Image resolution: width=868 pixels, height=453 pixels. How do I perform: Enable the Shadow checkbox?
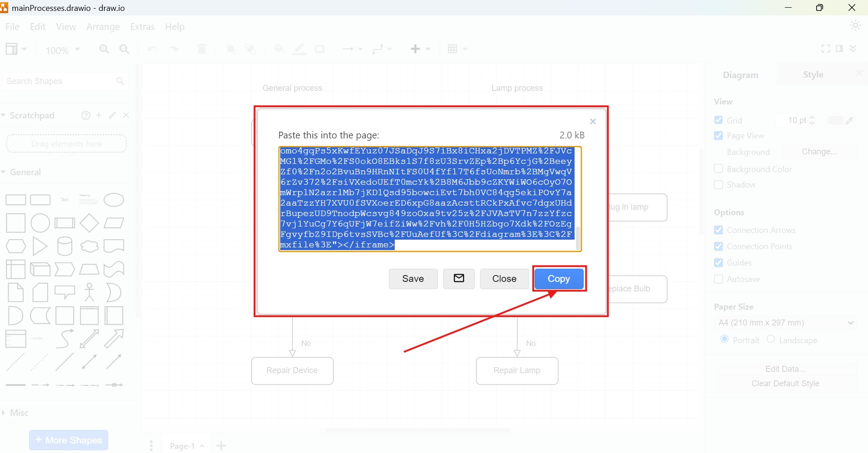(719, 185)
